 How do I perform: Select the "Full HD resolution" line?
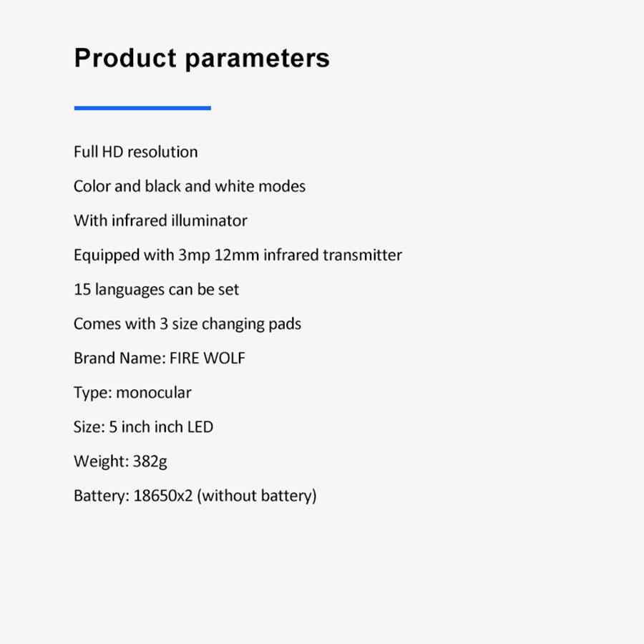136,152
